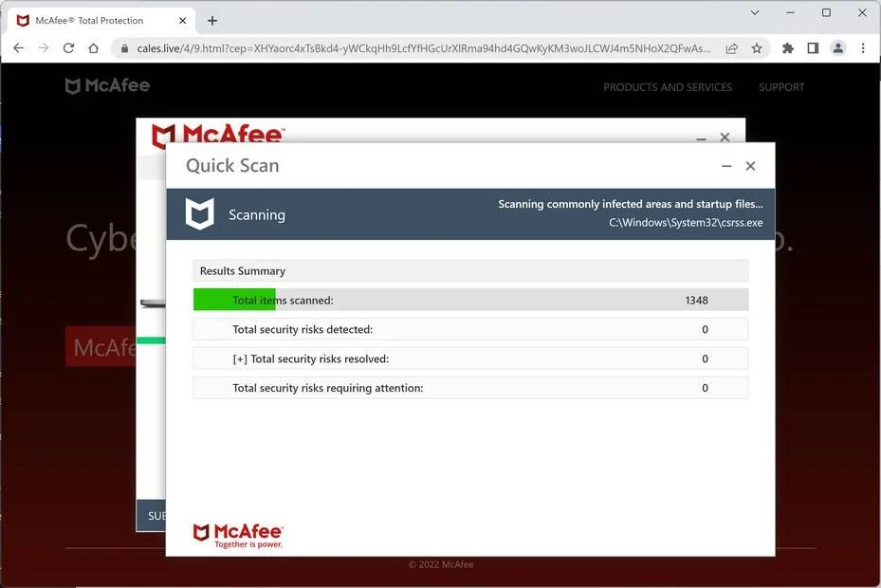Toggle the browser side panel
The image size is (881, 588).
[x=813, y=48]
